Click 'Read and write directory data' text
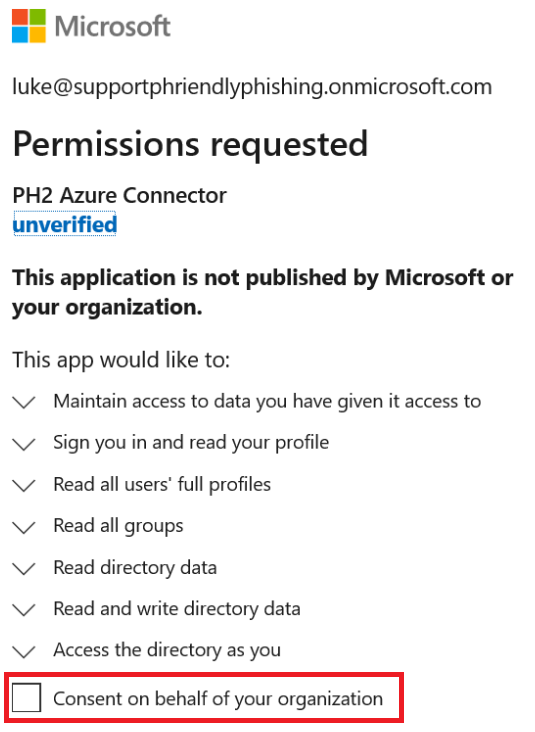The width and height of the screenshot is (535, 732). (177, 609)
